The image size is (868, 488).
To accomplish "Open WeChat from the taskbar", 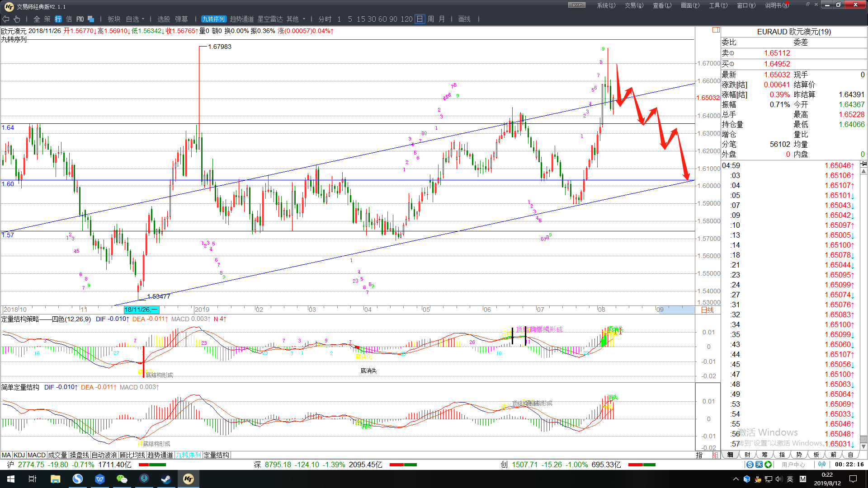I will (122, 479).
